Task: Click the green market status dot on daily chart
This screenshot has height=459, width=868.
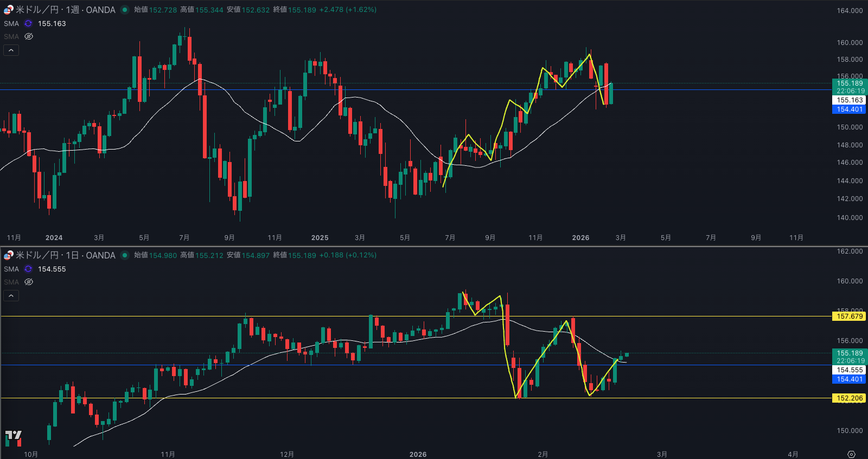Action: tap(125, 255)
